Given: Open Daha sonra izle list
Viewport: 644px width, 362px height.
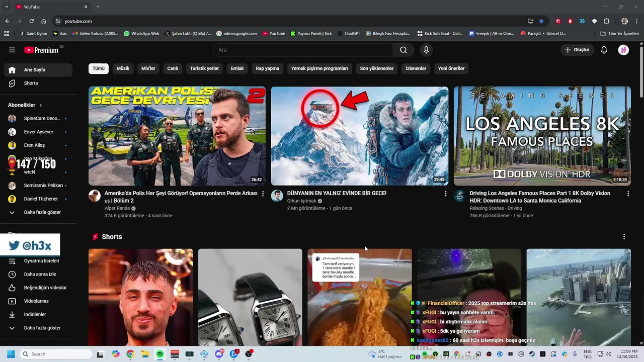Looking at the screenshot, I should pos(38,275).
